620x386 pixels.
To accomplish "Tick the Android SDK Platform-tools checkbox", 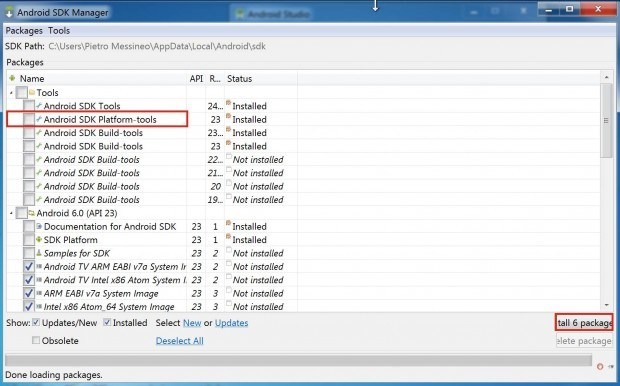I will pyautogui.click(x=29, y=119).
